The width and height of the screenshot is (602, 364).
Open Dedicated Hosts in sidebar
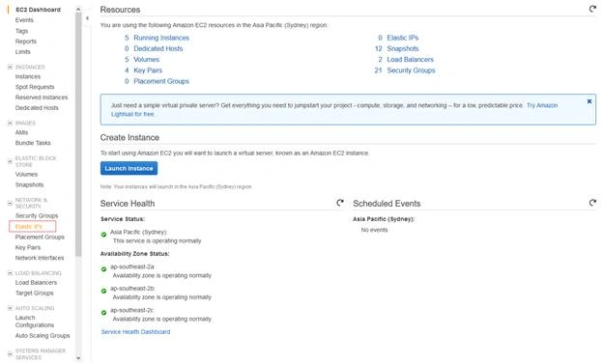(x=37, y=108)
